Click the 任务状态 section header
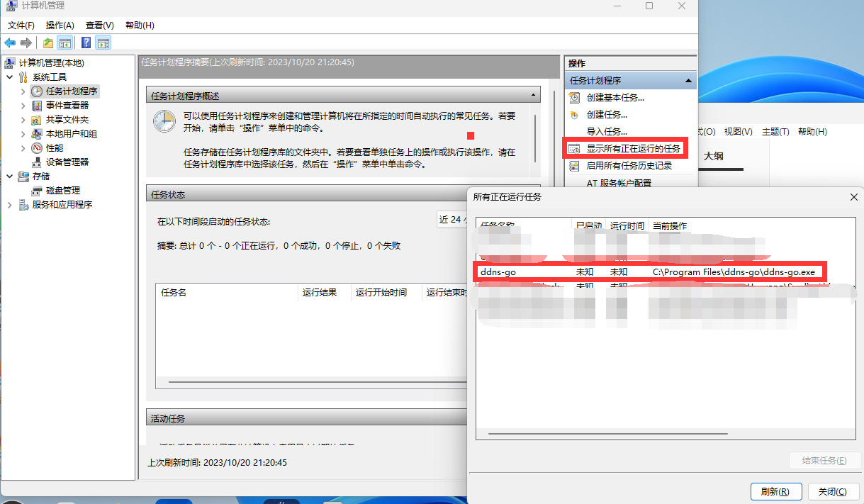The image size is (864, 504). (306, 194)
